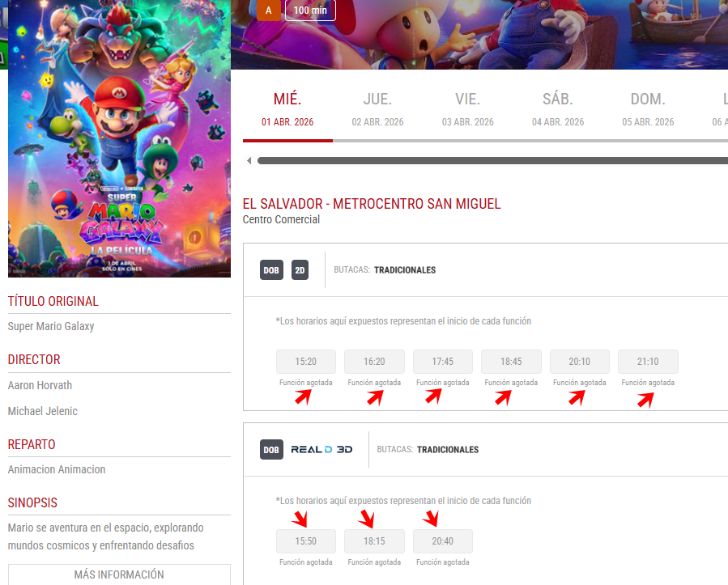Click the DOB badge beside RealD 3D

(x=271, y=450)
